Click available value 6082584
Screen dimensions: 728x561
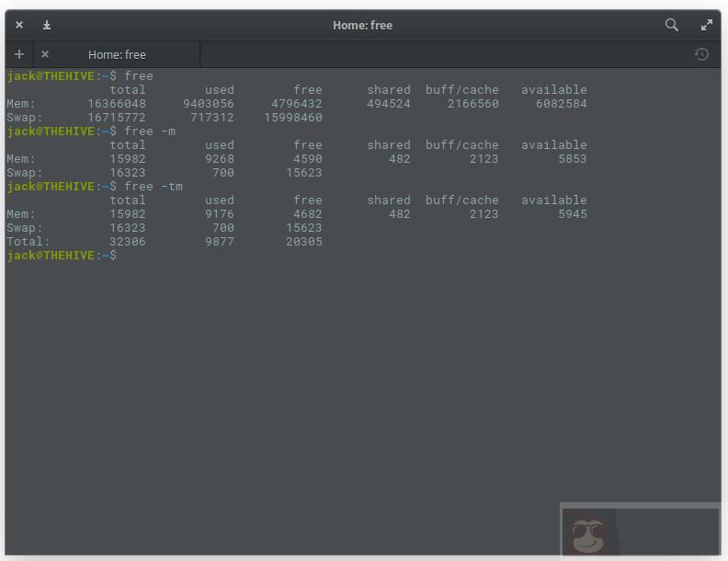coord(562,104)
